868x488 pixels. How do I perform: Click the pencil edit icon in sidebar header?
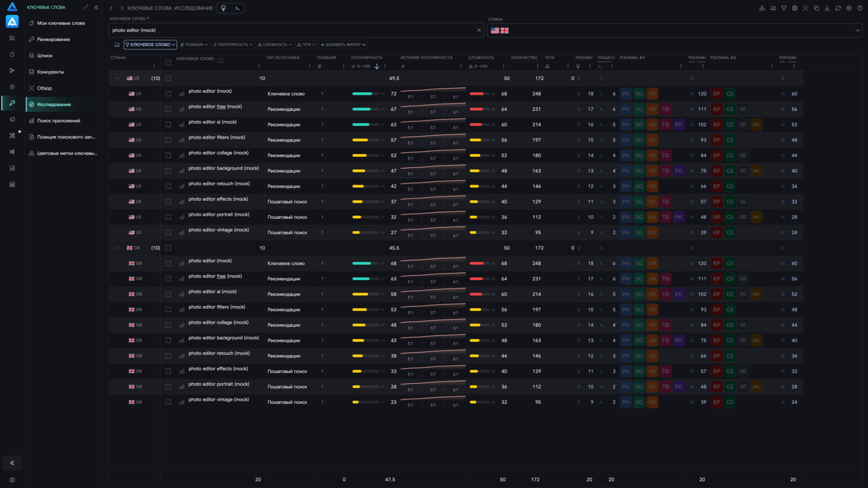[85, 8]
